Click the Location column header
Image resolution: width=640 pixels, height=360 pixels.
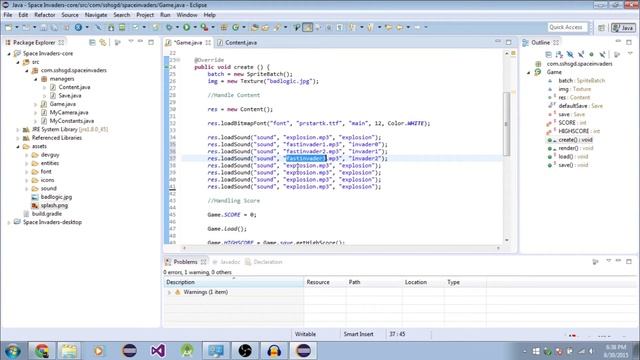coord(422,282)
